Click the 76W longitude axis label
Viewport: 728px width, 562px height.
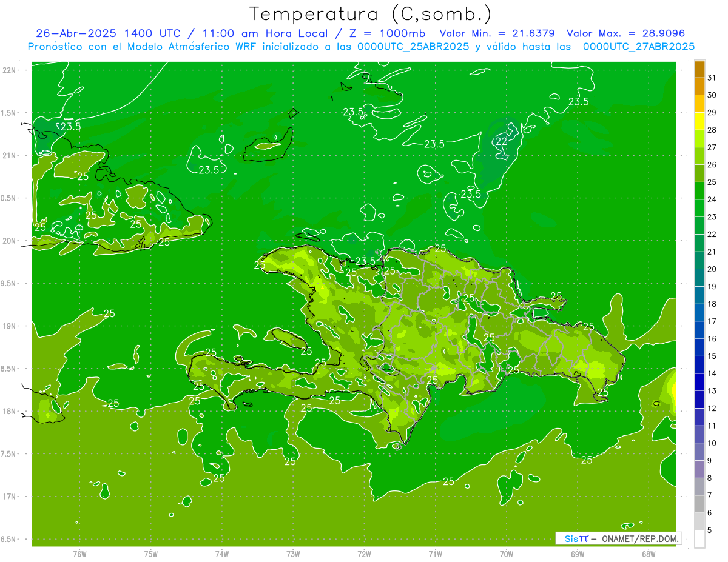pyautogui.click(x=79, y=554)
